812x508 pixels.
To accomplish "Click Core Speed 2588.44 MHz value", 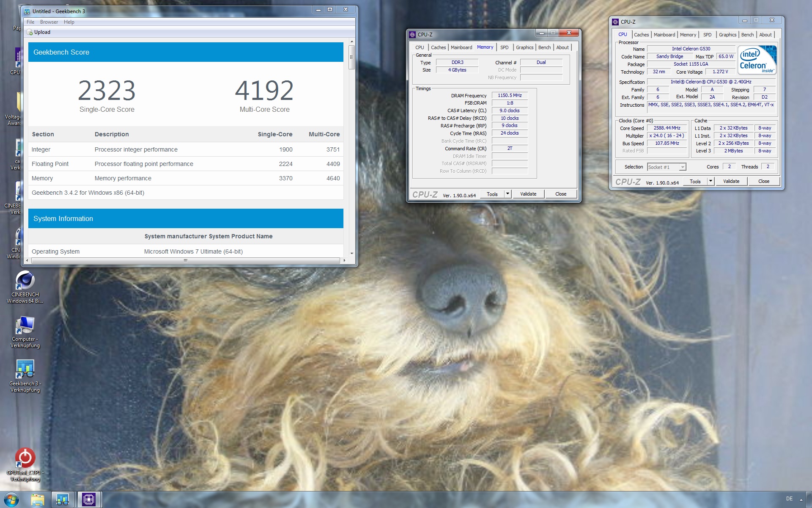I will pyautogui.click(x=667, y=128).
